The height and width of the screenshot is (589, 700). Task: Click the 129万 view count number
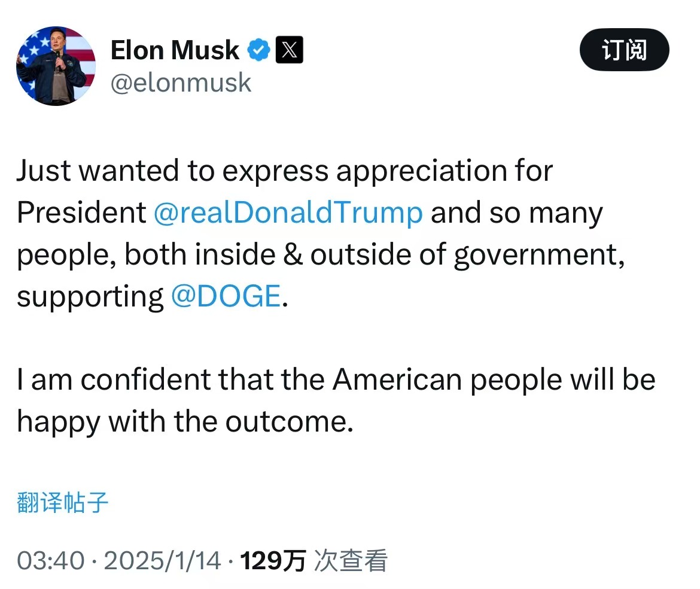pyautogui.click(x=272, y=561)
